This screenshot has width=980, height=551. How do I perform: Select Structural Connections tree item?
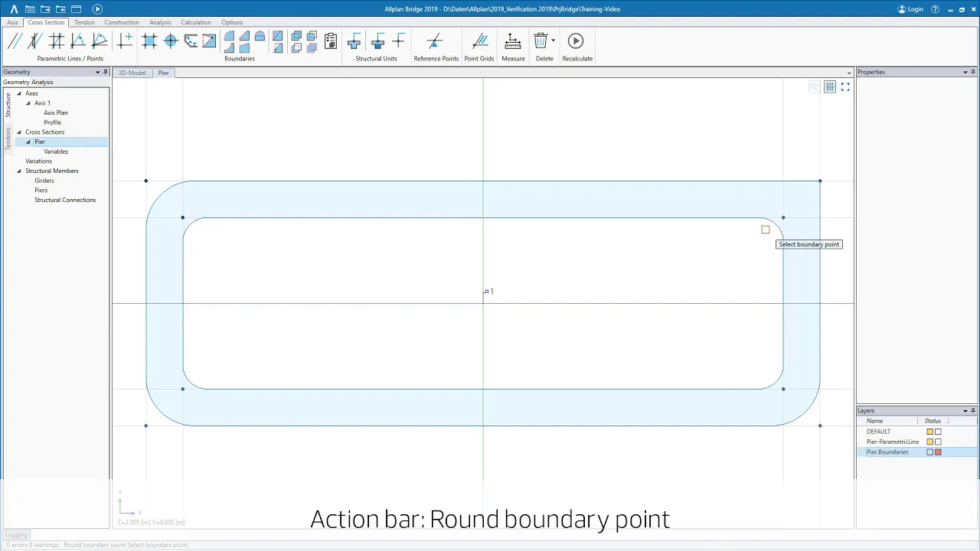65,200
